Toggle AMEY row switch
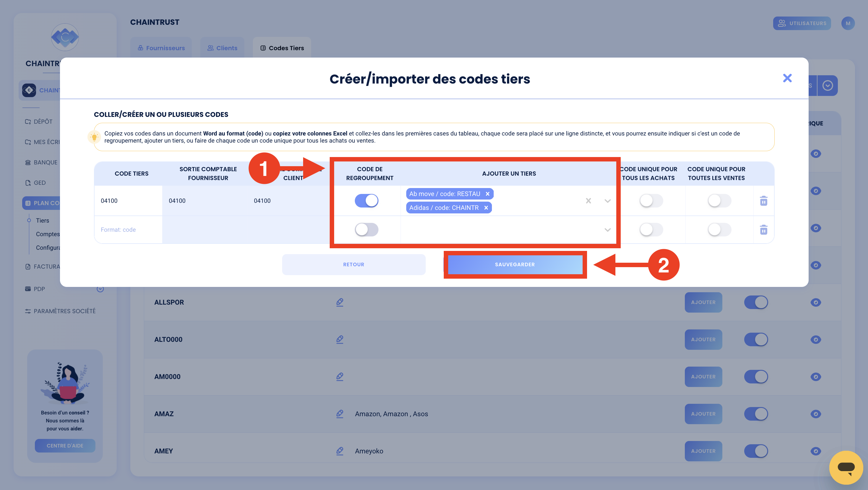 [756, 451]
